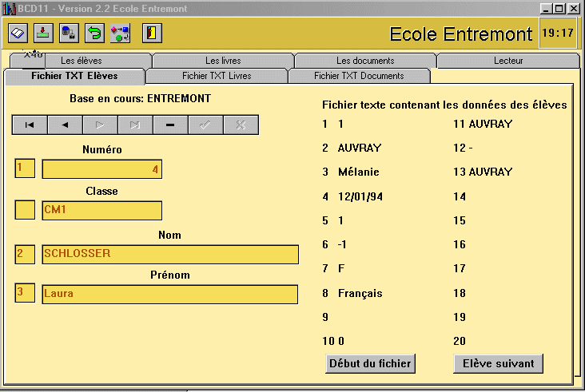Open the Les documents tab
585x392 pixels.
click(x=365, y=61)
